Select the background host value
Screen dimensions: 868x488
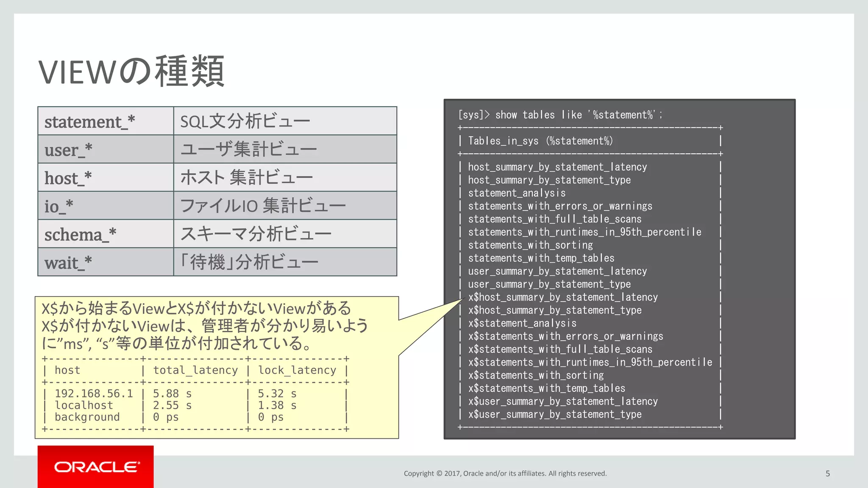(87, 417)
